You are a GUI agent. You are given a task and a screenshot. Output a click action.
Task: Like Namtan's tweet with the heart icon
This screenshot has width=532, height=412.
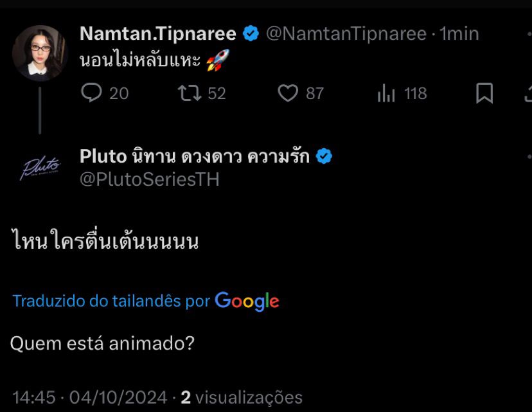(288, 94)
